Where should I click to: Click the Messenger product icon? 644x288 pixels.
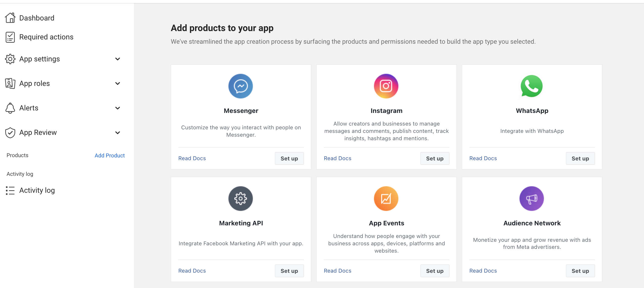pyautogui.click(x=241, y=86)
